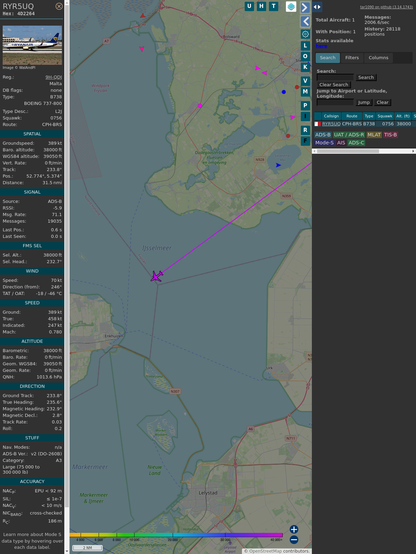Screen dimensions: 416x554
Task: Switch to the Search tab
Action: (x=328, y=58)
